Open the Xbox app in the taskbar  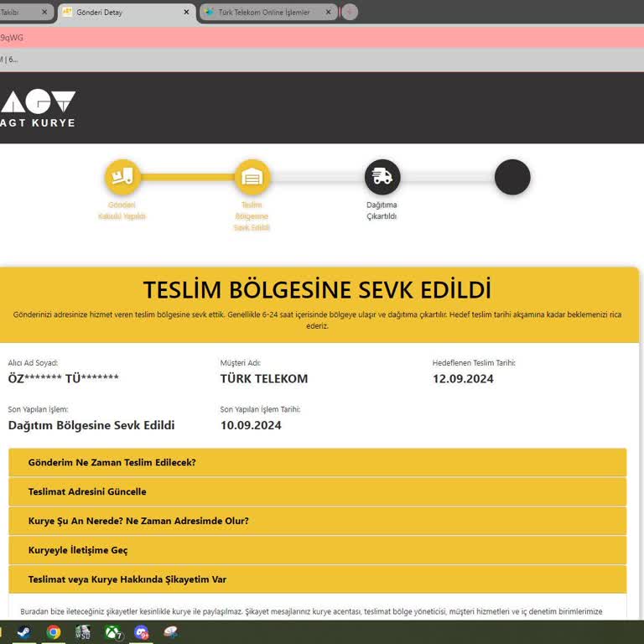tap(112, 631)
